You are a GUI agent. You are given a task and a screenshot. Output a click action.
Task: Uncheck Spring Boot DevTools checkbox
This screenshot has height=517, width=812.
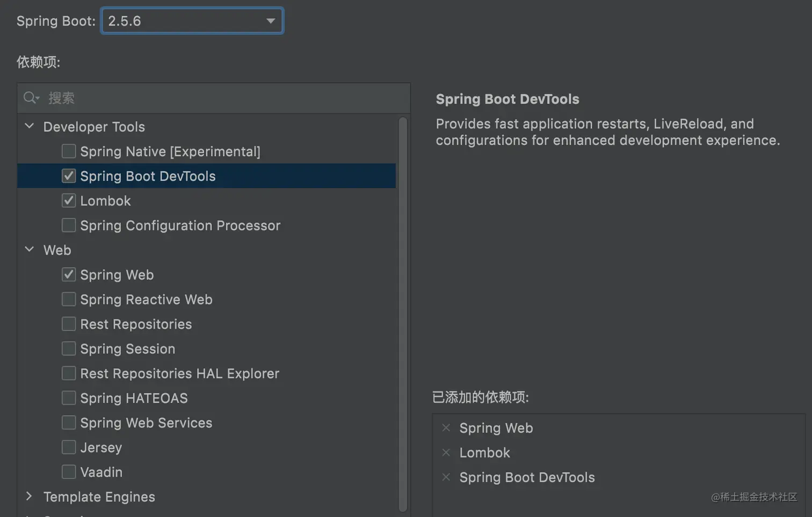click(69, 176)
